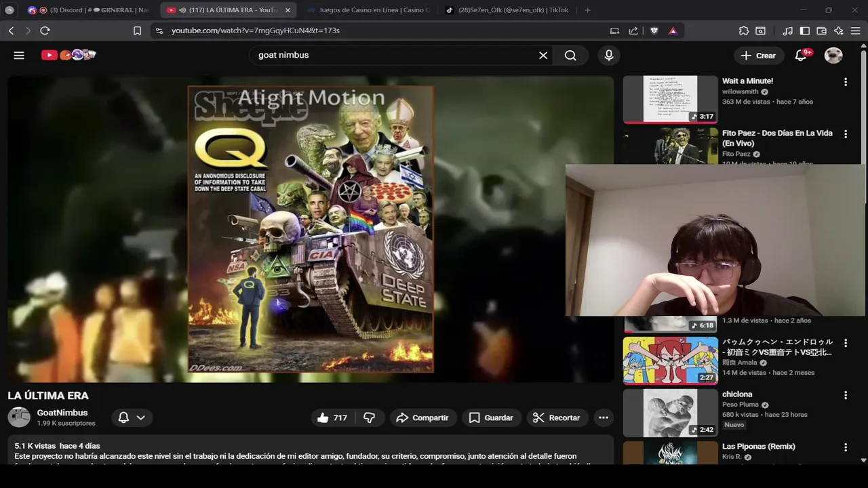The image size is (868, 488).
Task: Open options menu for chiclona video
Action: tap(846, 395)
